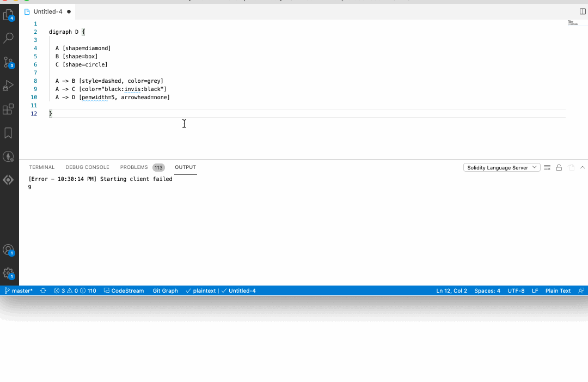Switch to the TERMINAL tab
The height and width of the screenshot is (382, 588).
(42, 167)
